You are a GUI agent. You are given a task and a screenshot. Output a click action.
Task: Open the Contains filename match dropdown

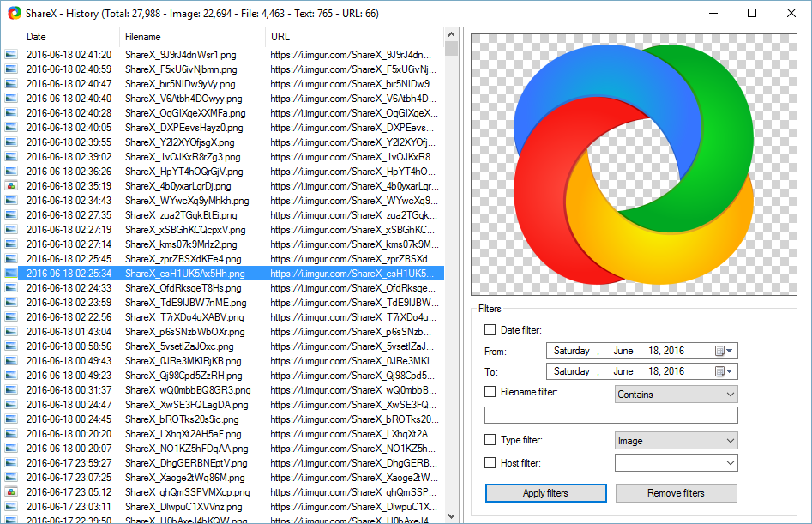677,394
